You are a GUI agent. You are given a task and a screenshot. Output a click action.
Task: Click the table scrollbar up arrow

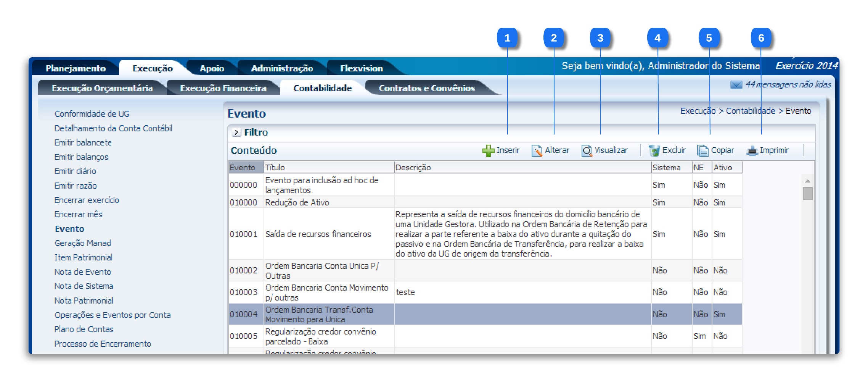click(807, 181)
